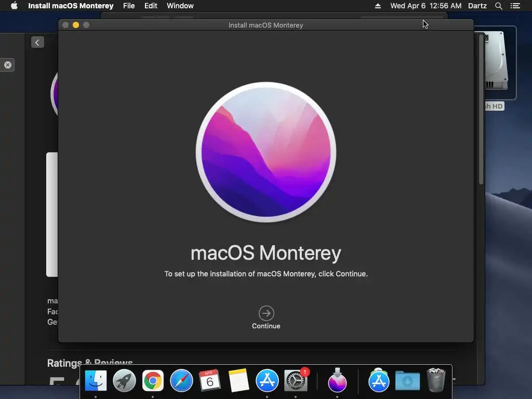This screenshot has height=399, width=532.
Task: Open Spotlight search magnifier
Action: coord(498,6)
